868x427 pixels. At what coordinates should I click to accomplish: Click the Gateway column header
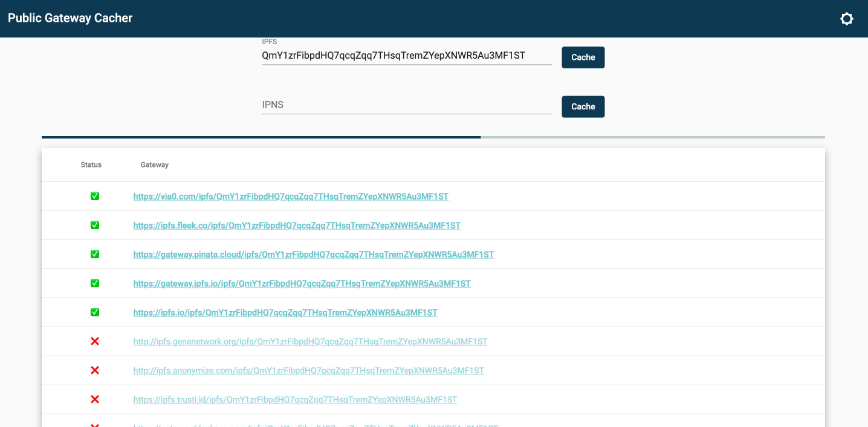coord(155,165)
